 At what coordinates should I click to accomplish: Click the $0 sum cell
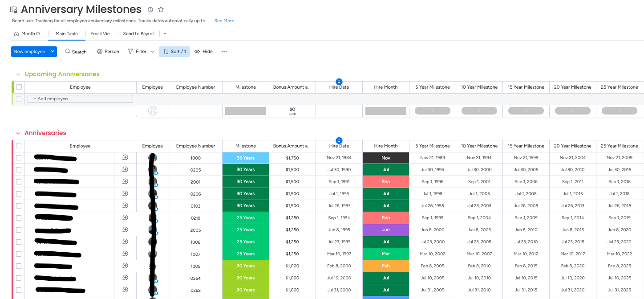pyautogui.click(x=292, y=111)
